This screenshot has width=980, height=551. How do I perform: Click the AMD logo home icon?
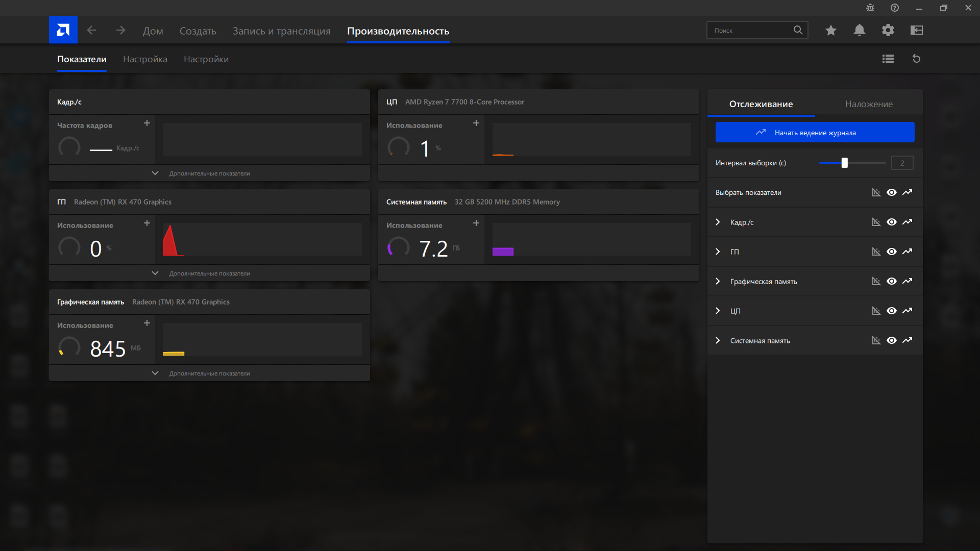(63, 30)
